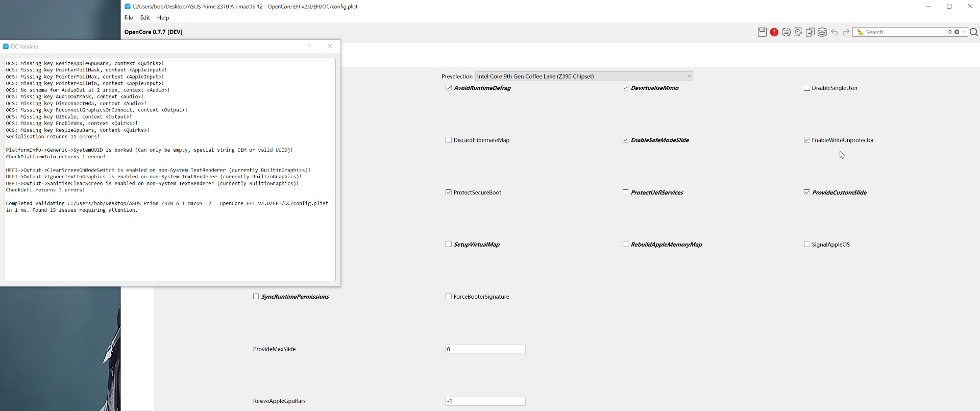Click the 'Missing key EnableVmx' log line

tap(72, 124)
